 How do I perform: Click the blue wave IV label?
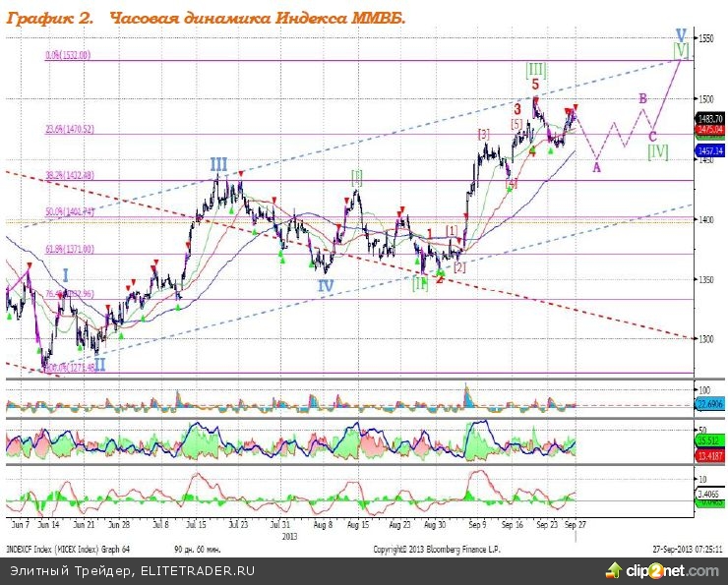326,285
